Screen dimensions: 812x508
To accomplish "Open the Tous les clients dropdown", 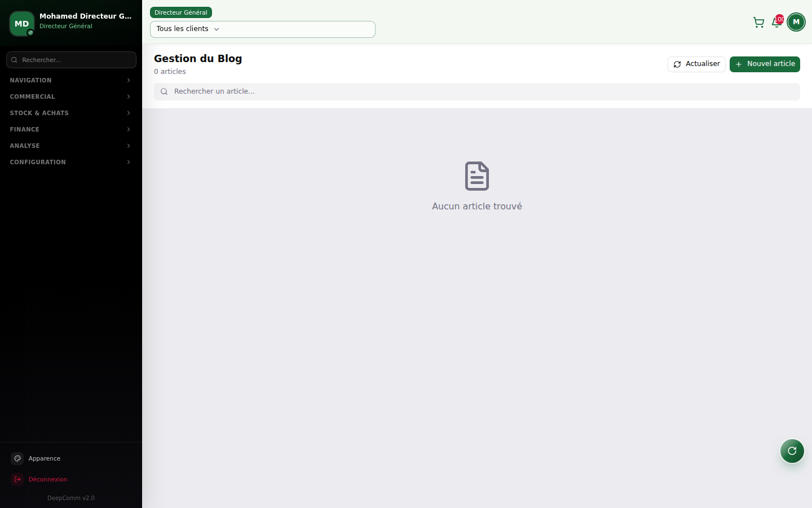I will coord(263,29).
